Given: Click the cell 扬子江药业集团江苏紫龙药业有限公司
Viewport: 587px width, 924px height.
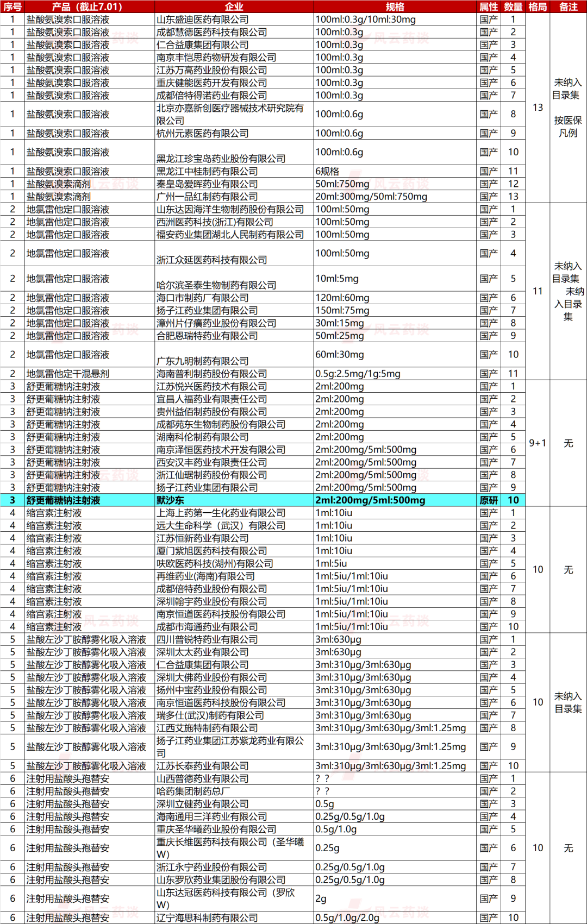Looking at the screenshot, I should click(x=234, y=747).
